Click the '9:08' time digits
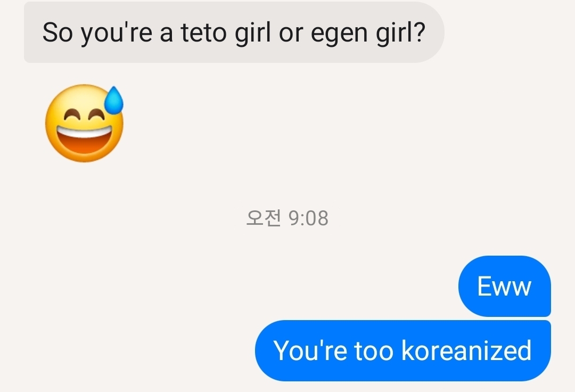Viewport: 575px width, 392px height. click(308, 218)
